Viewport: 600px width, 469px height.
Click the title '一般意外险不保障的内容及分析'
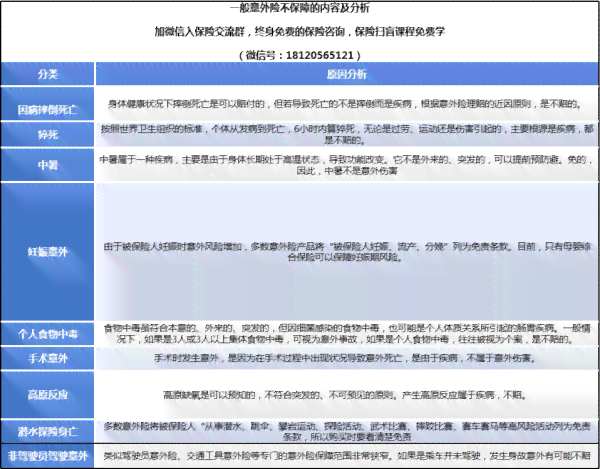(300, 8)
